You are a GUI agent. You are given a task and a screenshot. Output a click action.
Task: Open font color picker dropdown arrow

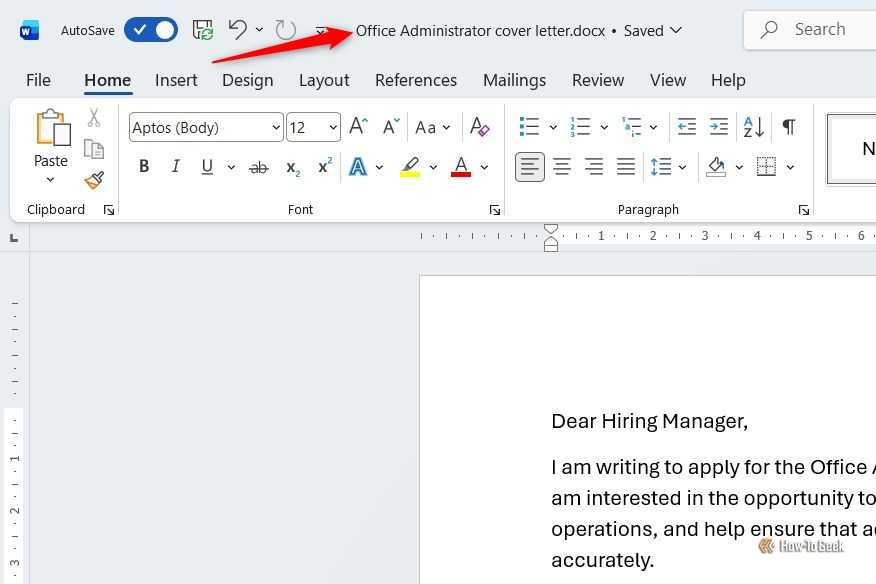[484, 167]
